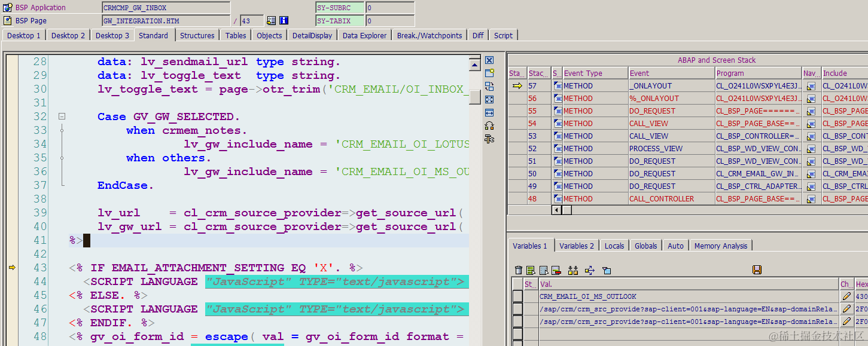Click navigation icon for stack row 53
Viewport: 868px width, 346px height.
811,136
